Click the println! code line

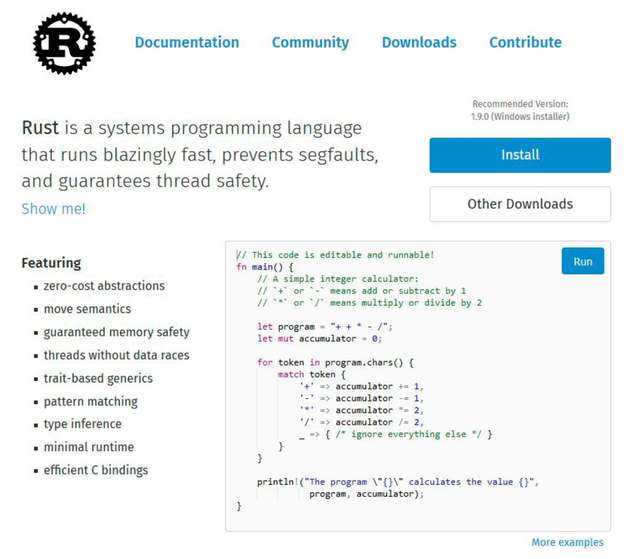tap(398, 482)
